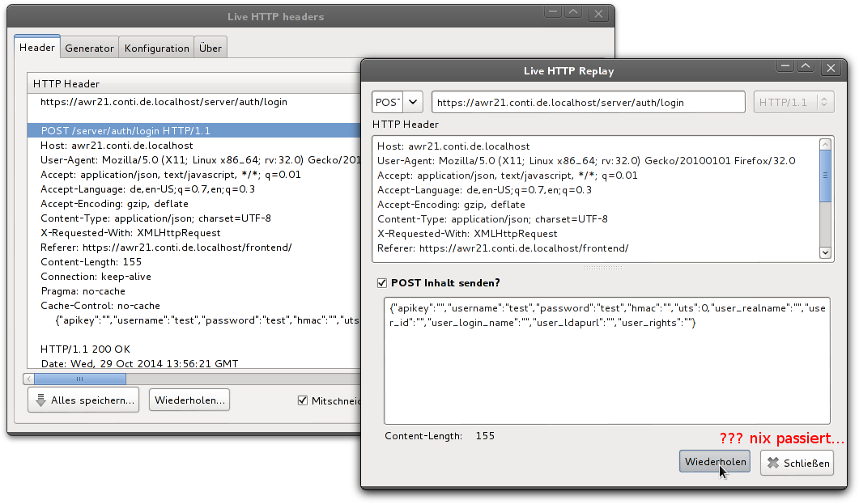Select the Cache-Control: no-cache row

pos(194,306)
